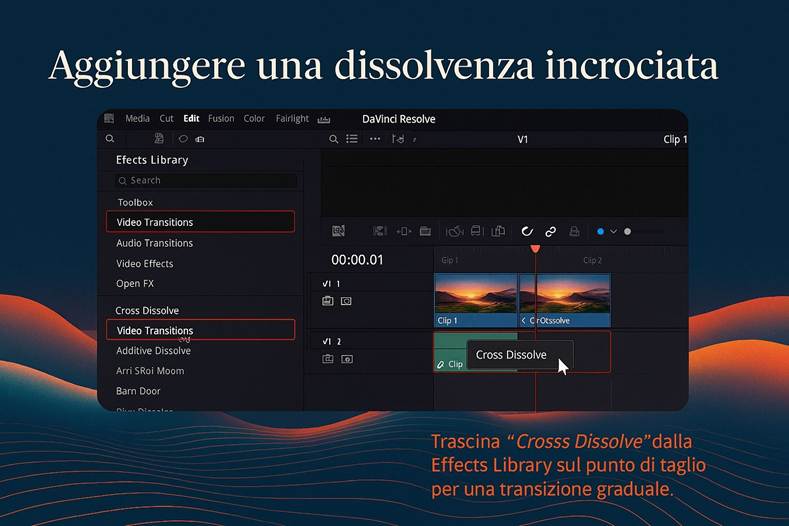Viewport: 789px width, 526px height.
Task: Toggle the second icon under track V1 2
Action: [x=347, y=359]
